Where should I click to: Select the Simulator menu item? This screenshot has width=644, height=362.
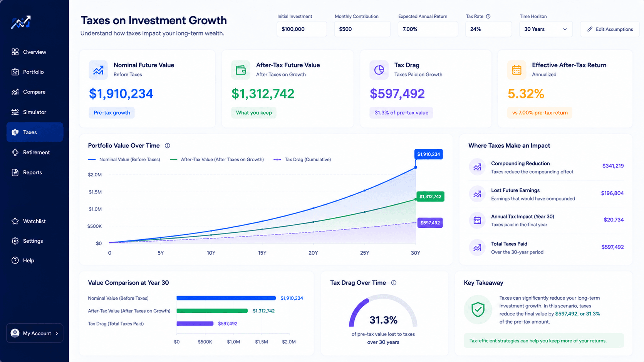pyautogui.click(x=35, y=112)
